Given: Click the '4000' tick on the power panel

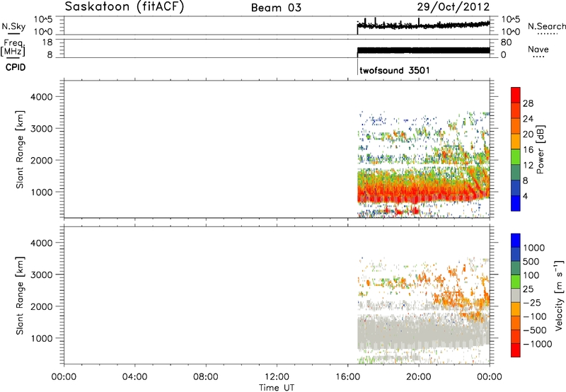Looking at the screenshot, I should pos(42,97).
